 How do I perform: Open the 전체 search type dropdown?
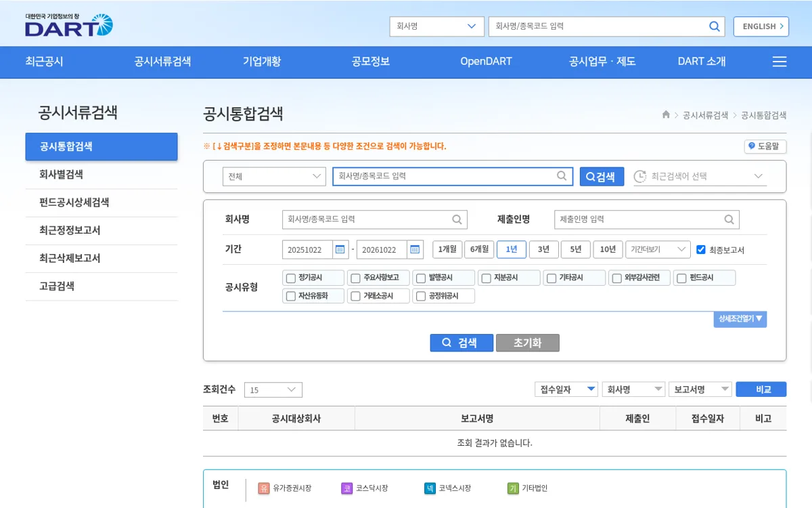click(275, 176)
